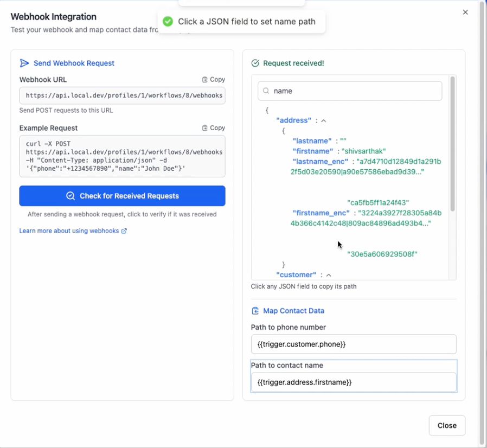The height and width of the screenshot is (448, 487).
Task: Click the Close button
Action: pyautogui.click(x=447, y=425)
